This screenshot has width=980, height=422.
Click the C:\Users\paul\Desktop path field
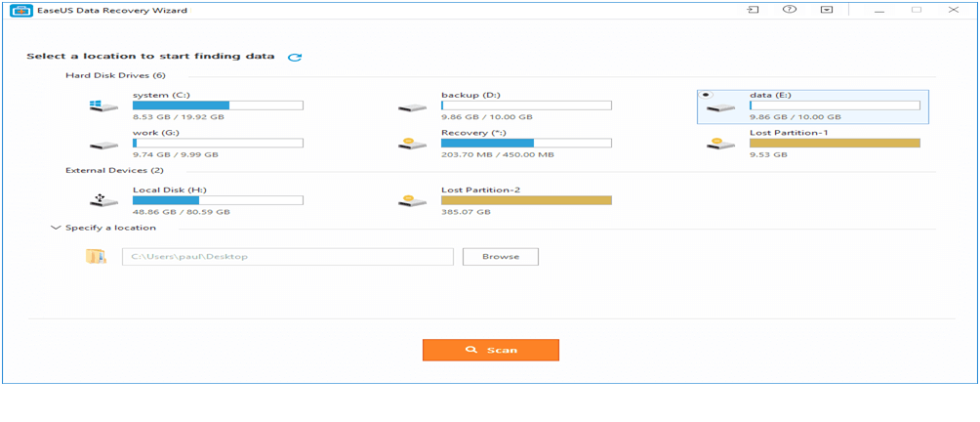[288, 256]
